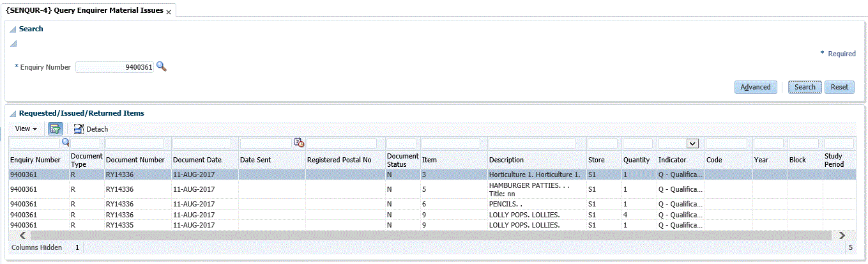Open Advanced search mode
The width and height of the screenshot is (868, 264).
click(x=755, y=87)
